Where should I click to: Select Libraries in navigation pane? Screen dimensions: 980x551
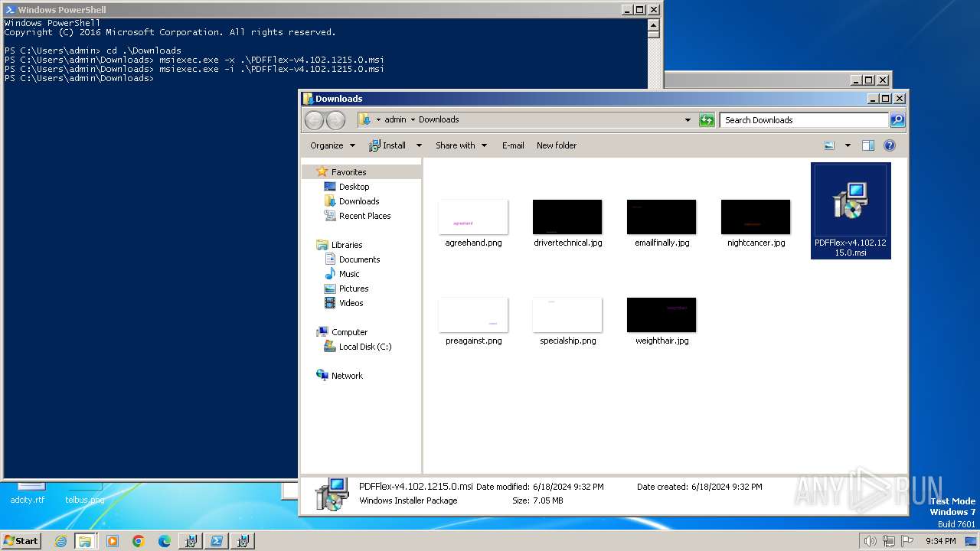coord(347,245)
